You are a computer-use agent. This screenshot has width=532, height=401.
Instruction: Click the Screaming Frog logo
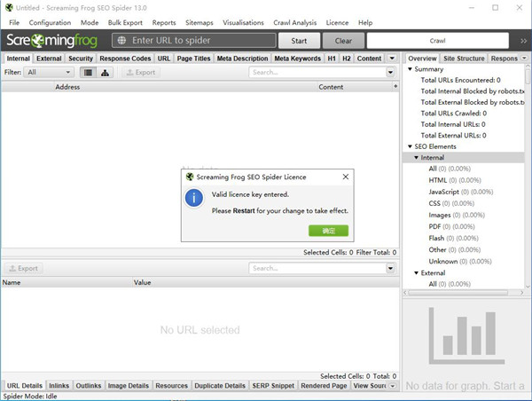[54, 41]
